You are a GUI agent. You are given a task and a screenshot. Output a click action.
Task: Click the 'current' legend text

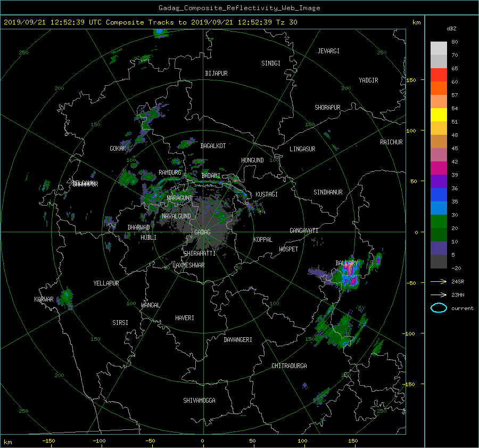coord(463,308)
